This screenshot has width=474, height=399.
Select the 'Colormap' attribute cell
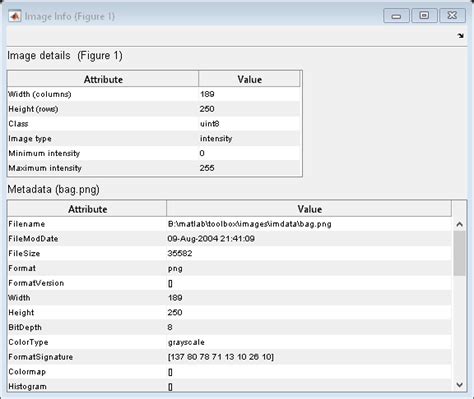coord(87,372)
